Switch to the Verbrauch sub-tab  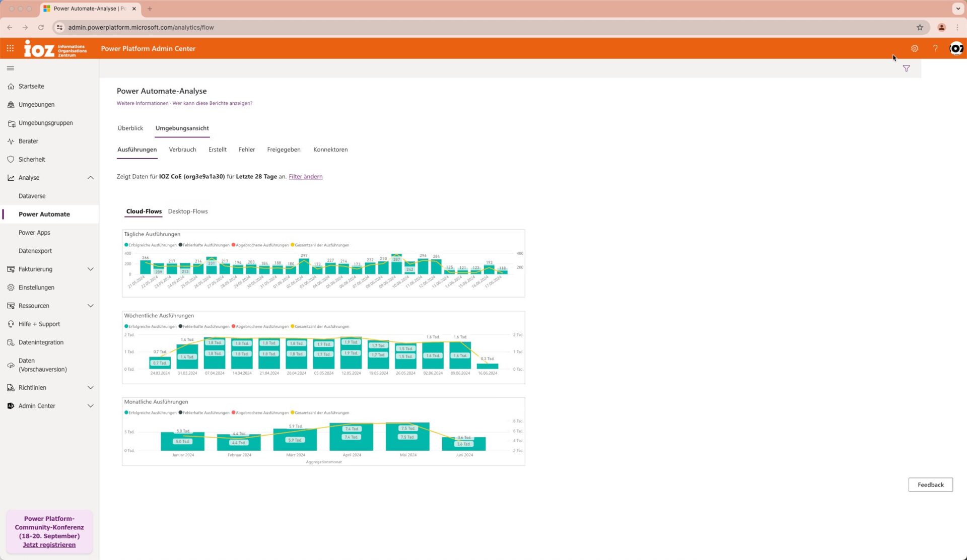pyautogui.click(x=183, y=150)
